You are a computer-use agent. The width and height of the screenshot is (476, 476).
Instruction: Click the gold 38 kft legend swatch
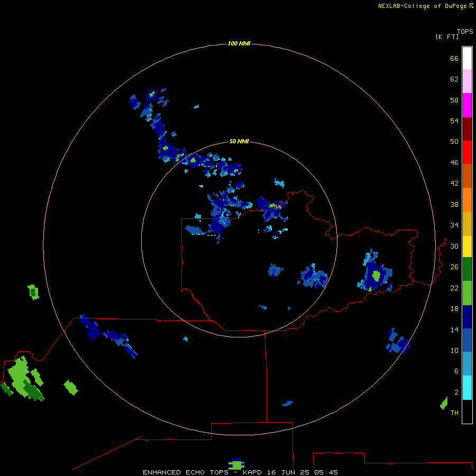[467, 224]
